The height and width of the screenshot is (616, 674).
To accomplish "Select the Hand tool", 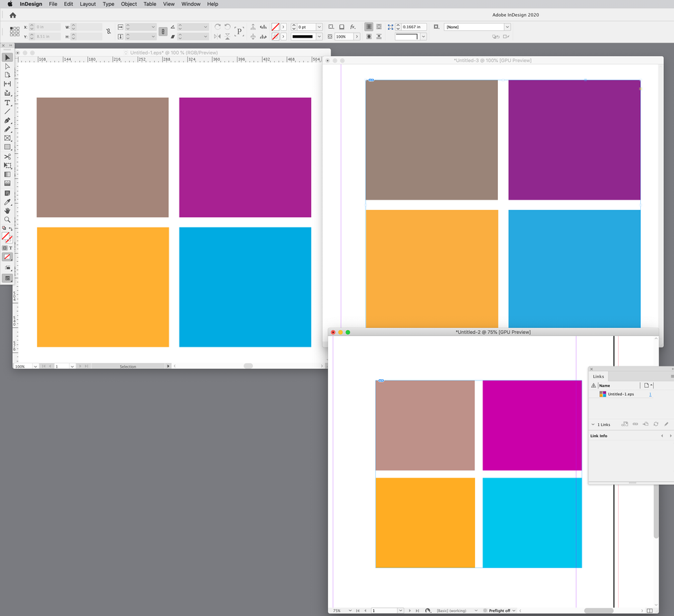I will click(x=7, y=211).
